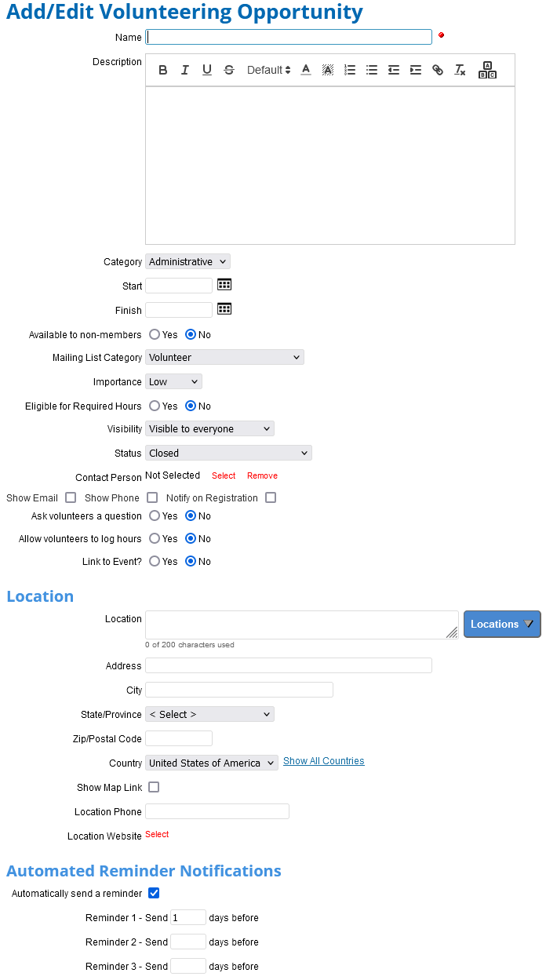Viewport: 546px width, 980px height.
Task: Insert a numbered list
Action: point(350,70)
